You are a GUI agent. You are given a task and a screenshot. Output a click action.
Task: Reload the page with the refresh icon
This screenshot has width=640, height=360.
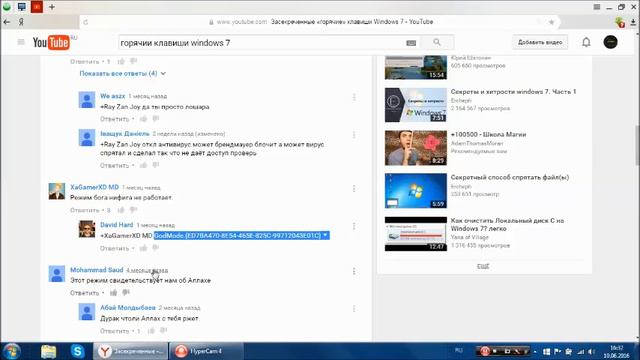(86, 22)
